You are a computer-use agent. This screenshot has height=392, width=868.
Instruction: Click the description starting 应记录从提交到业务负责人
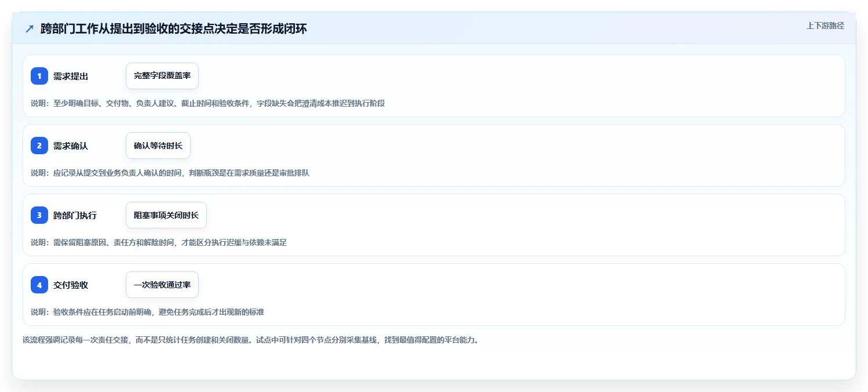click(x=170, y=173)
